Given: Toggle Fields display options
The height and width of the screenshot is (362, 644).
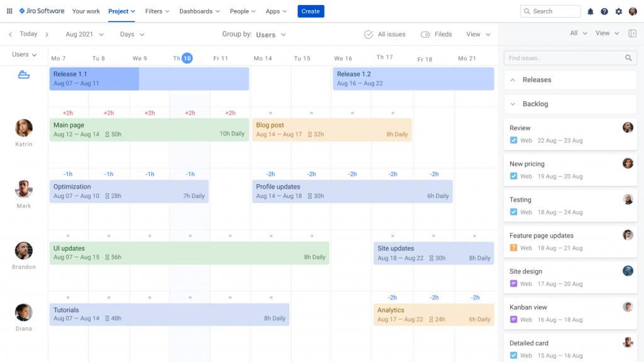Looking at the screenshot, I should point(430,34).
